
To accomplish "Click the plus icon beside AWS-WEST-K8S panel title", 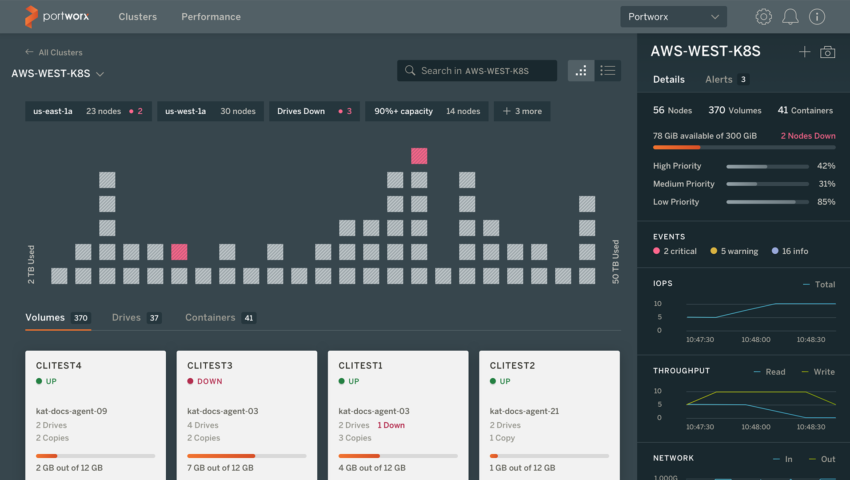I will click(804, 52).
